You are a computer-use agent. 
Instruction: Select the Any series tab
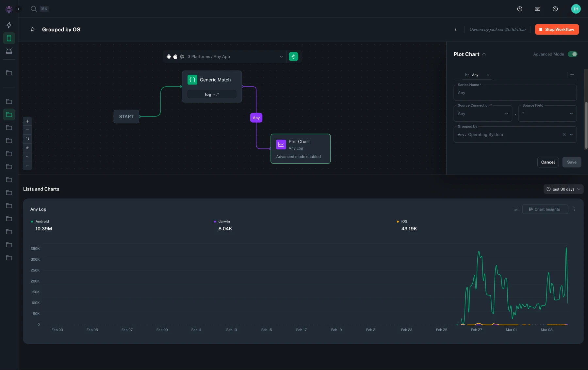(475, 75)
